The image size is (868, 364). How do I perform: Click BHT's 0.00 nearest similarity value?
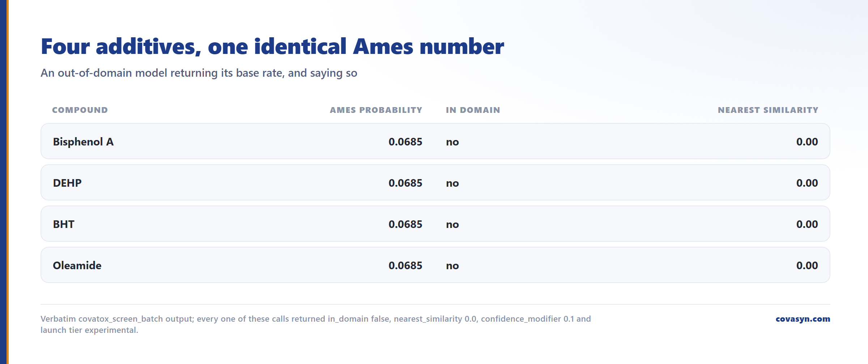(807, 224)
